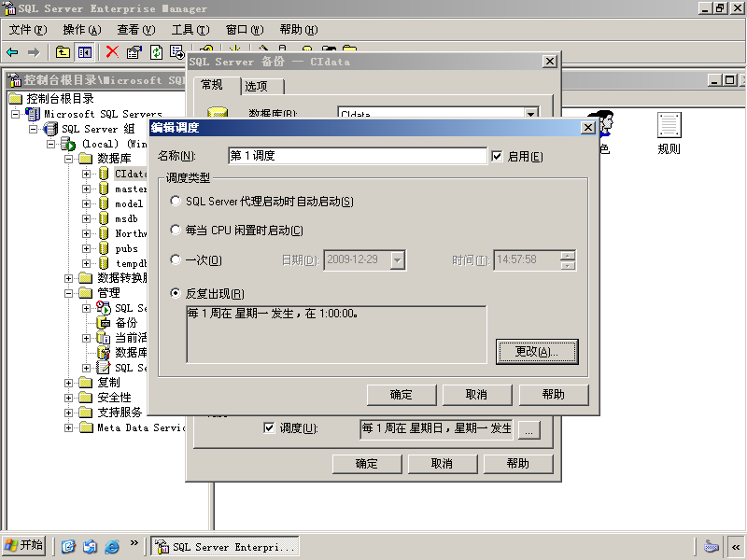Click 帮助 in the 编辑调度 dialog
This screenshot has height=560, width=747.
[x=554, y=395]
